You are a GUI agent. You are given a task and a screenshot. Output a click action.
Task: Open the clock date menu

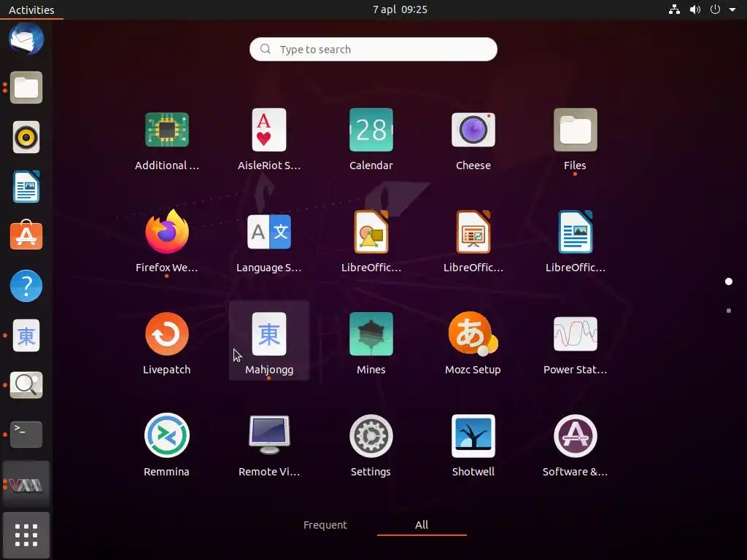pos(400,9)
